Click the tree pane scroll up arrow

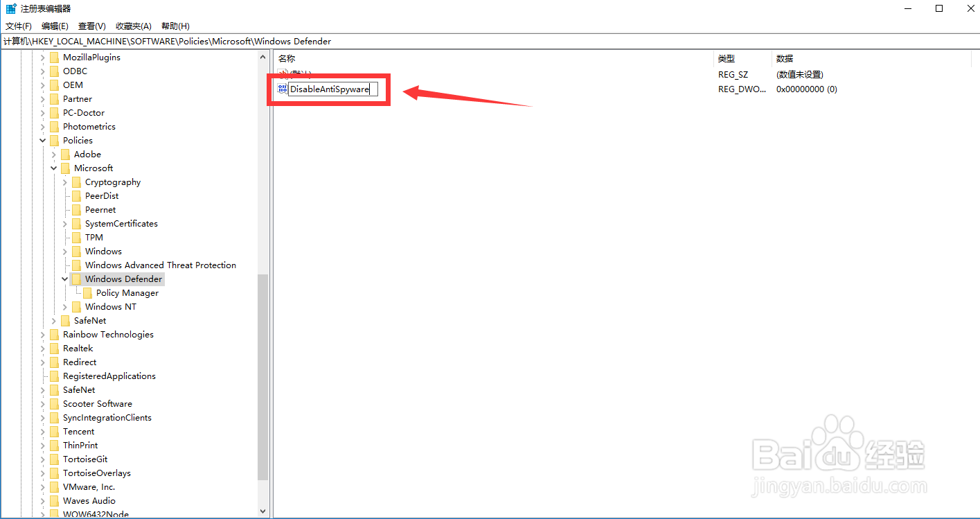[x=262, y=57]
